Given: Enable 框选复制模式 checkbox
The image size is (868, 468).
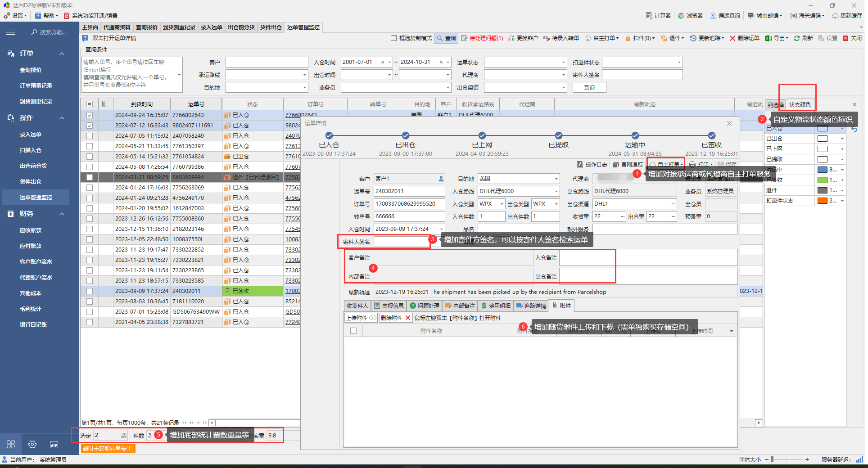Looking at the screenshot, I should pos(394,38).
